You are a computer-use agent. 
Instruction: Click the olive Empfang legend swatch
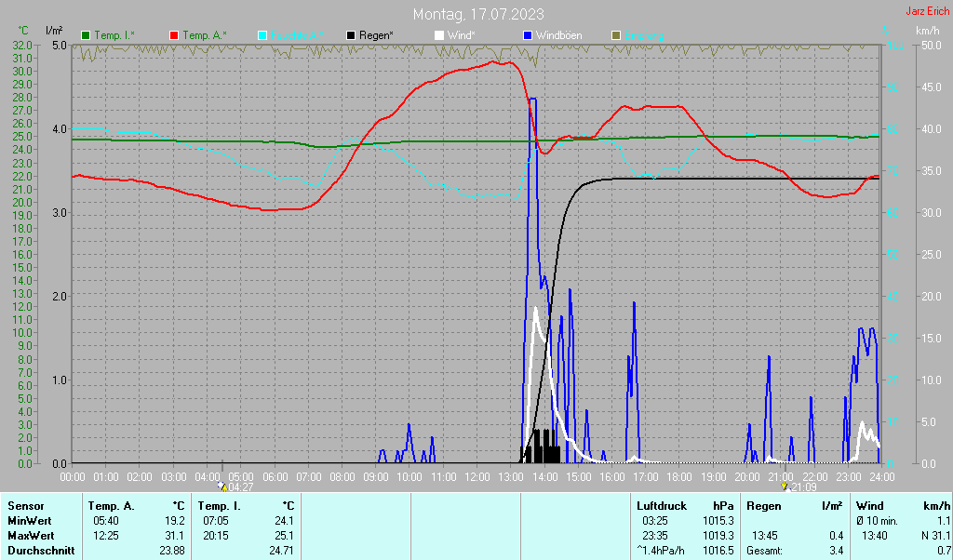(x=616, y=36)
